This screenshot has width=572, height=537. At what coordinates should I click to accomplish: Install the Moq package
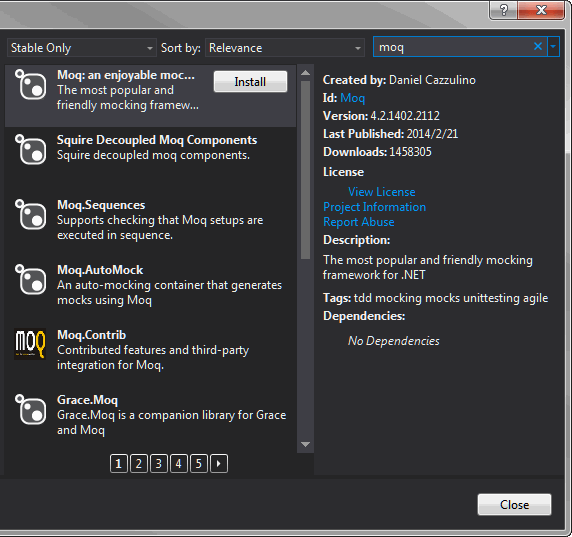[250, 82]
